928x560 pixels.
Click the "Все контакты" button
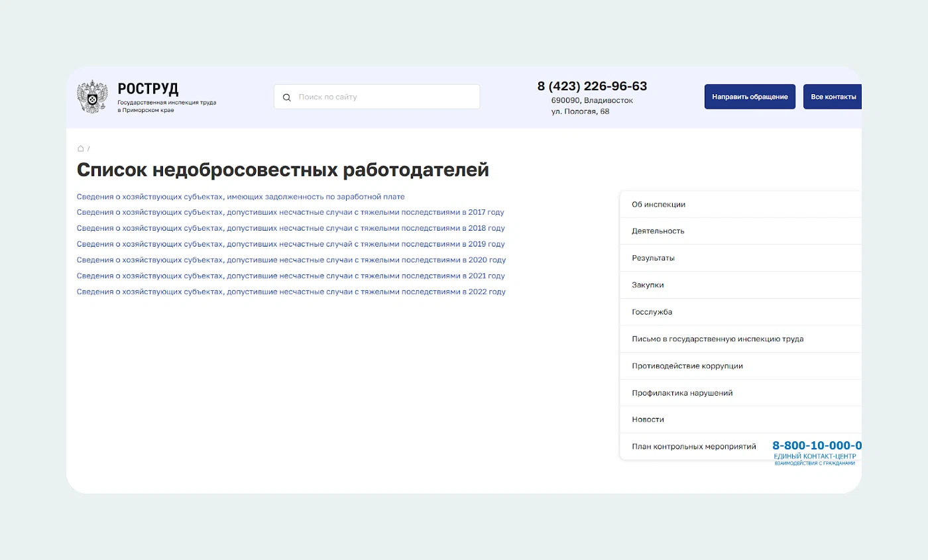pos(832,96)
